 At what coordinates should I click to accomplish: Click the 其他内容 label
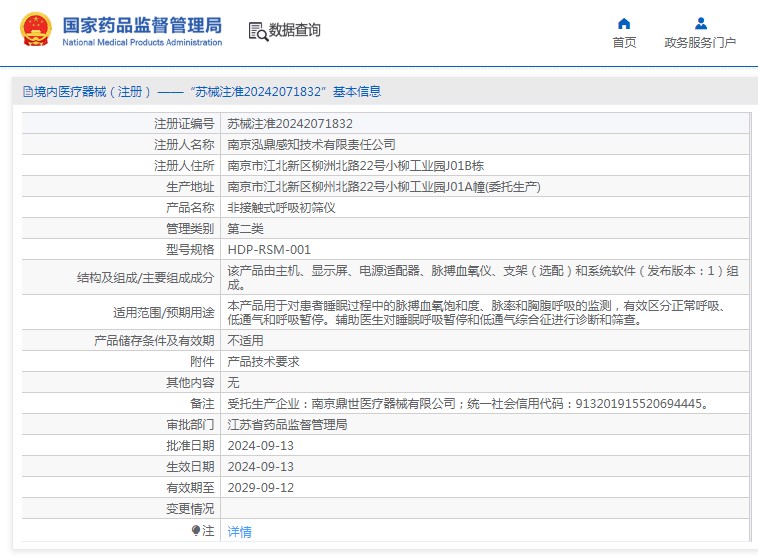[190, 382]
